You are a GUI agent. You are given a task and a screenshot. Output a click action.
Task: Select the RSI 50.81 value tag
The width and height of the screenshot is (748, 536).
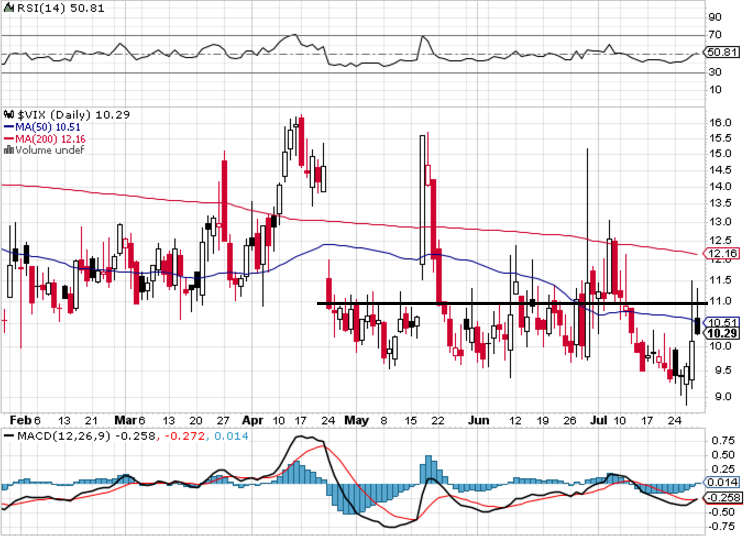point(721,52)
